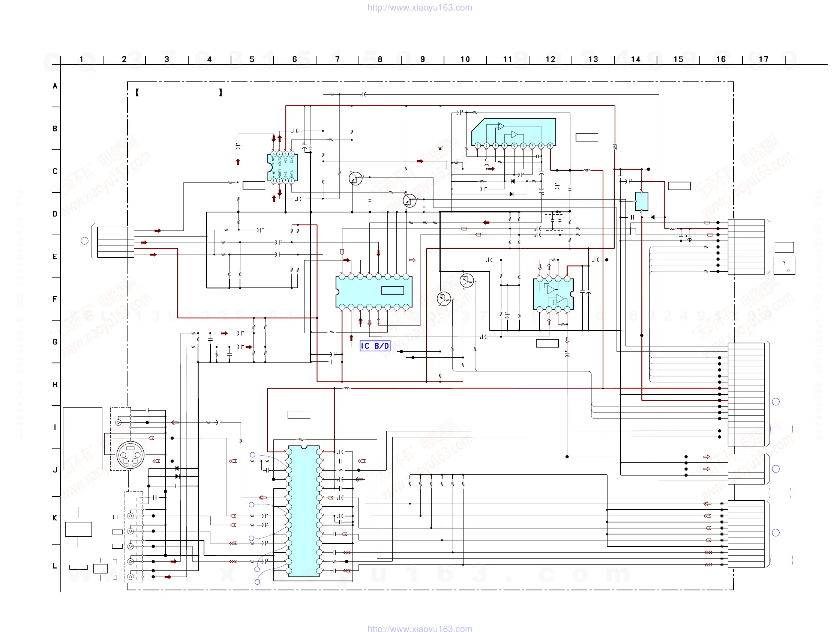
Task: Select the 16-pin DIP IC near 'IC B/D'
Action: (373, 292)
